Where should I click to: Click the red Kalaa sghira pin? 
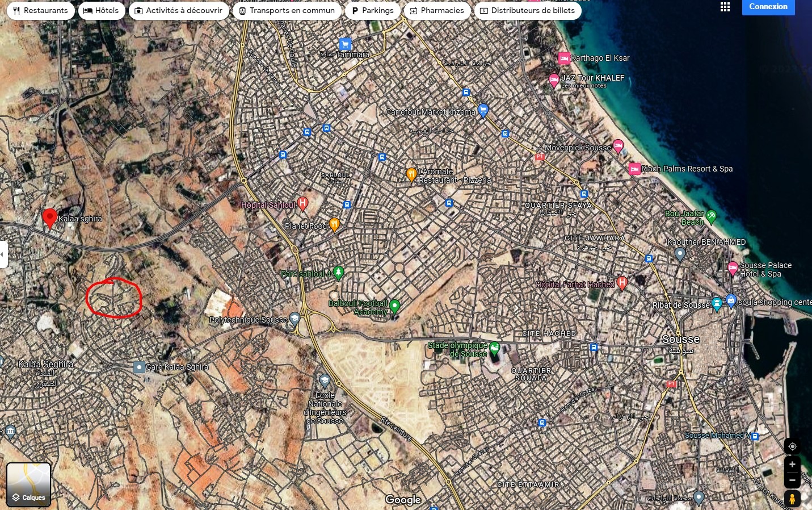[49, 218]
